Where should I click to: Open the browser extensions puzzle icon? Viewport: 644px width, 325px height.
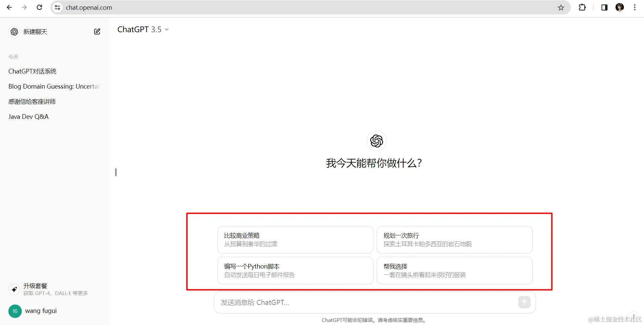(x=582, y=7)
